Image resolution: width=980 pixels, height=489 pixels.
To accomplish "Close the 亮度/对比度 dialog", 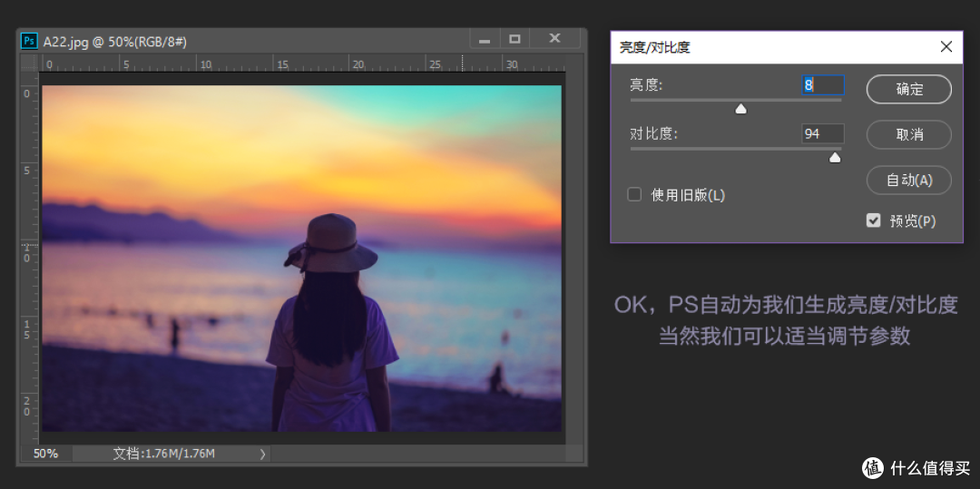I will 946,46.
